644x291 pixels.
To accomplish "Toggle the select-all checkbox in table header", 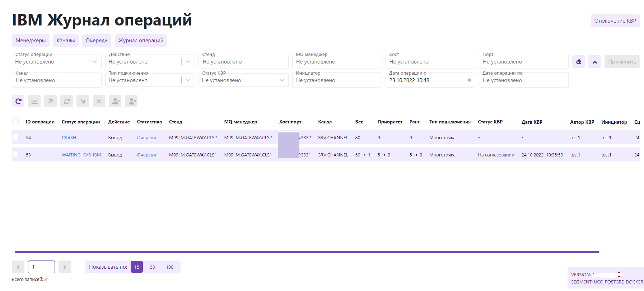I will 15,122.
